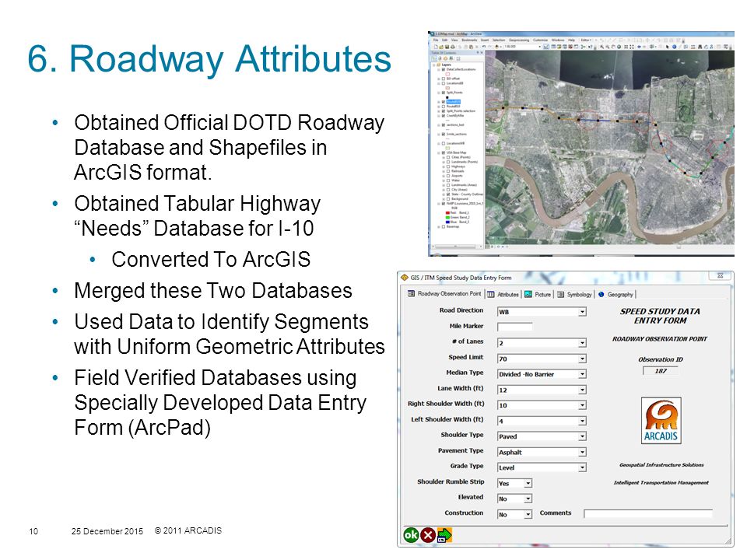Switch to the Attributes tab
Viewport: 747px width, 560px height.
503,294
